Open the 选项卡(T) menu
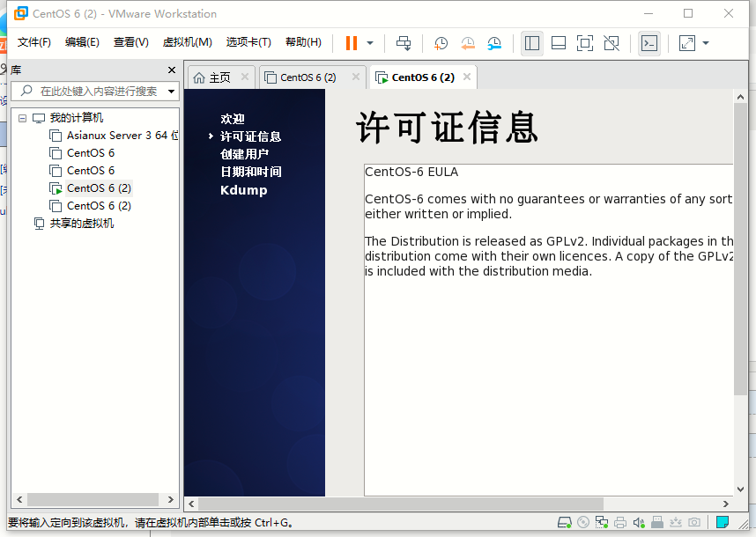Viewport: 756px width, 537px height. click(248, 42)
